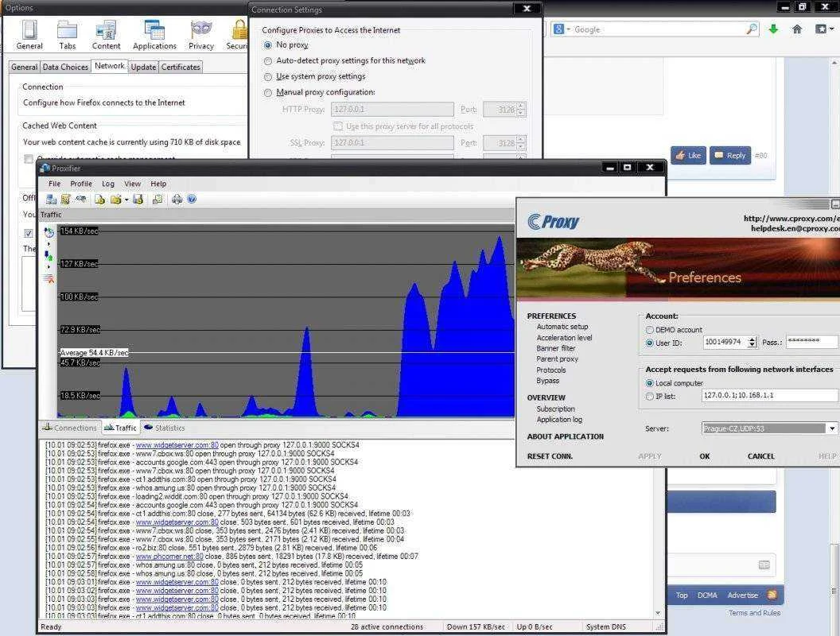This screenshot has width=840, height=636.
Task: Switch to the Connections tab in Proxifier
Action: (70, 427)
